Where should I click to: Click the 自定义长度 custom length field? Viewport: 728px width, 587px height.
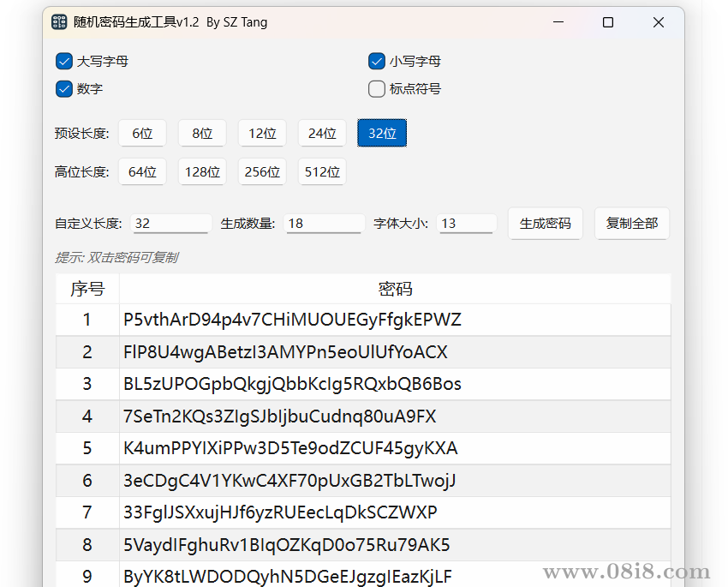tap(171, 223)
